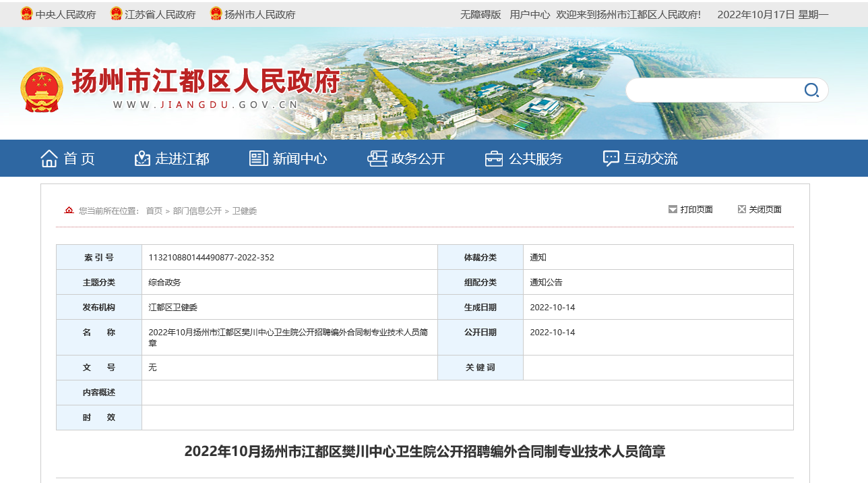Go to 中央人民政府 link
Image resolution: width=868 pixels, height=483 pixels.
[65, 14]
